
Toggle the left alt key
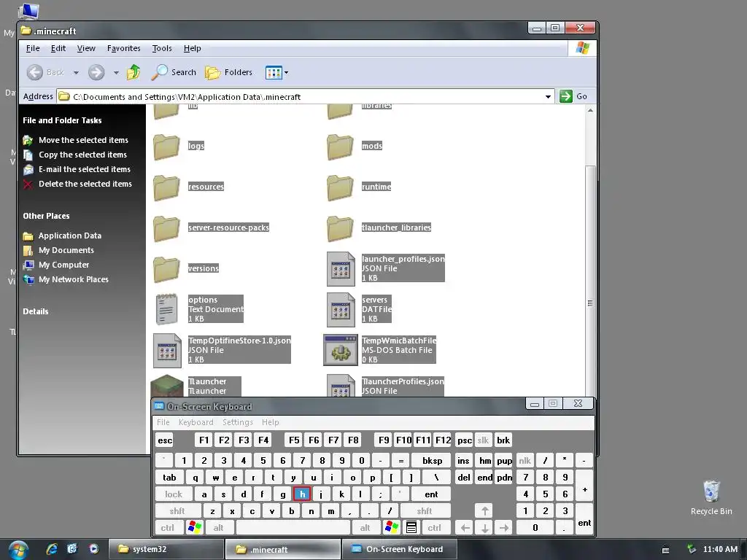point(219,528)
